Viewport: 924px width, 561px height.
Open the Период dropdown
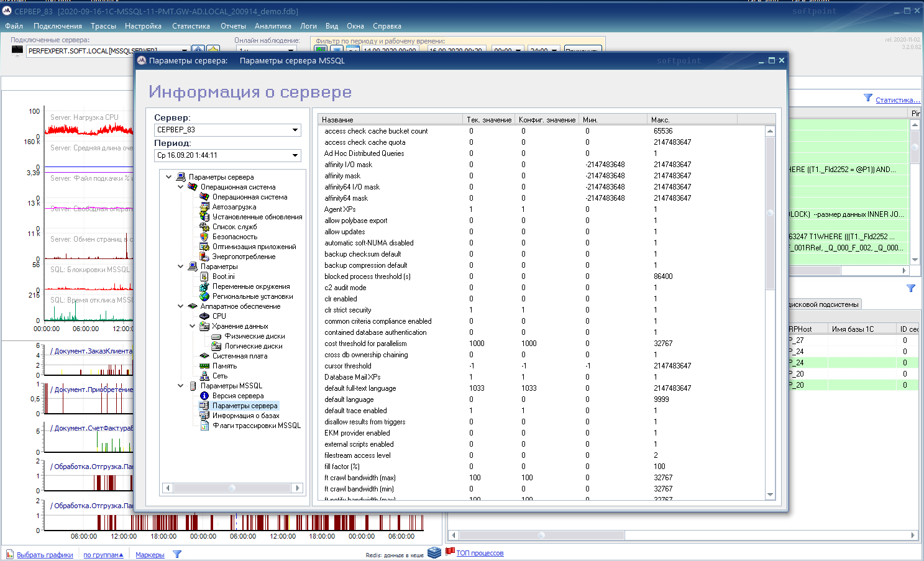(x=227, y=155)
